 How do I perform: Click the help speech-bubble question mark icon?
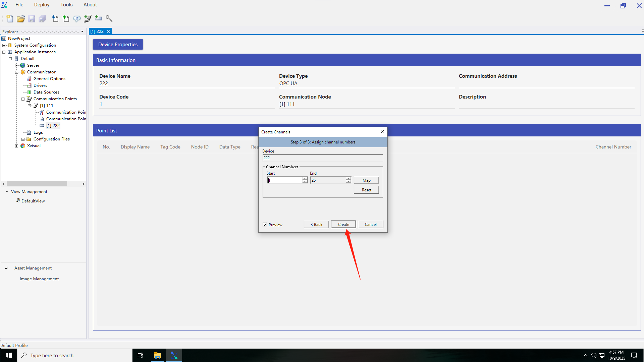pos(77,19)
